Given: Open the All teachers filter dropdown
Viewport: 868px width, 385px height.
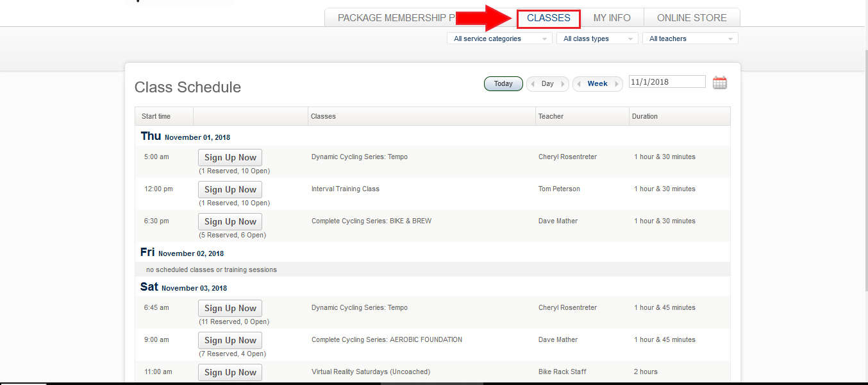Looking at the screenshot, I should point(690,38).
